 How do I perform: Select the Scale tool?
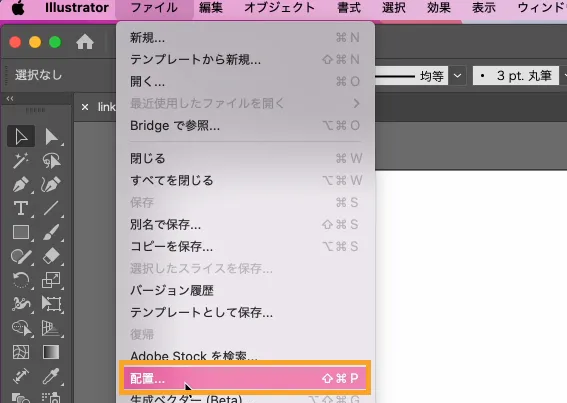pos(51,280)
